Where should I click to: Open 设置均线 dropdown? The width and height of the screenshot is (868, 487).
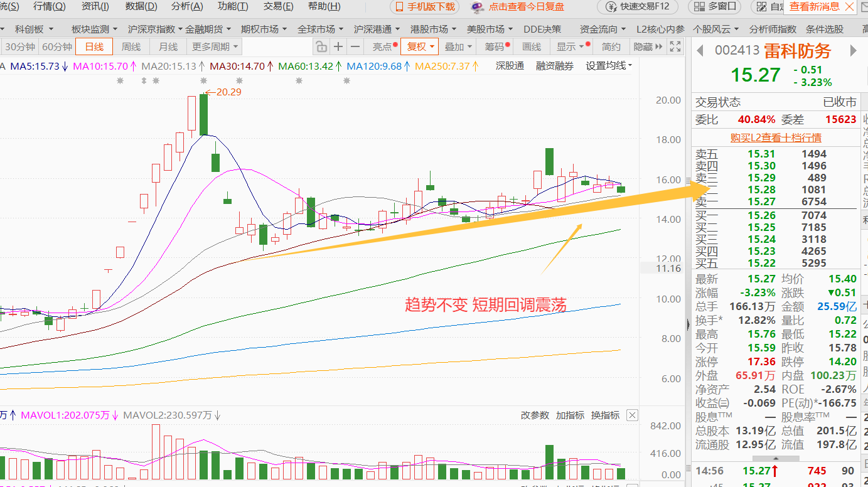609,66
